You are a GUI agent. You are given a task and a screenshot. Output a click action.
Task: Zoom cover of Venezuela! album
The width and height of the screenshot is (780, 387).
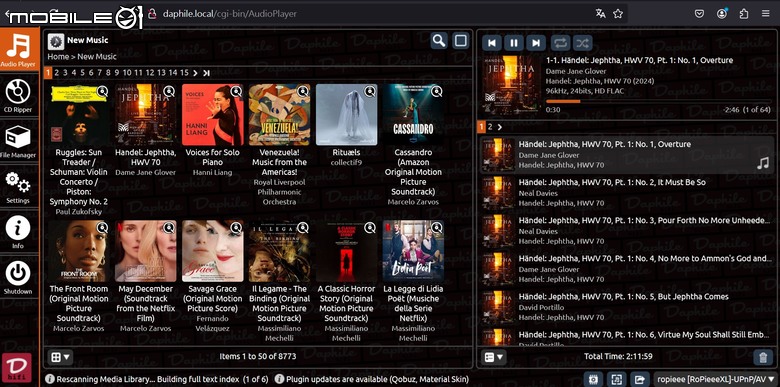coord(303,92)
